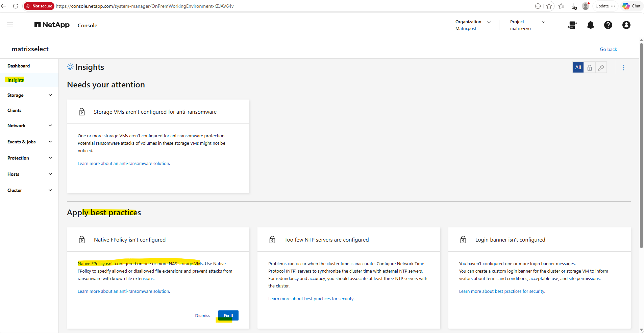644x333 pixels.
Task: Open the Insights three-dot options menu
Action: [623, 68]
